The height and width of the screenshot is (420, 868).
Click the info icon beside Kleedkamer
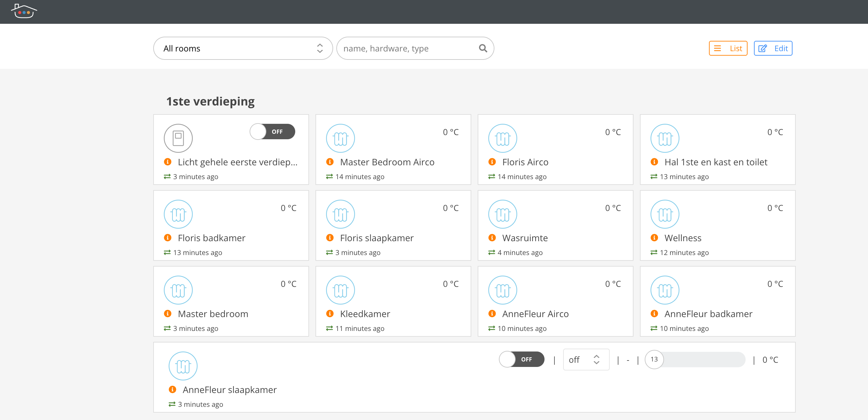330,314
